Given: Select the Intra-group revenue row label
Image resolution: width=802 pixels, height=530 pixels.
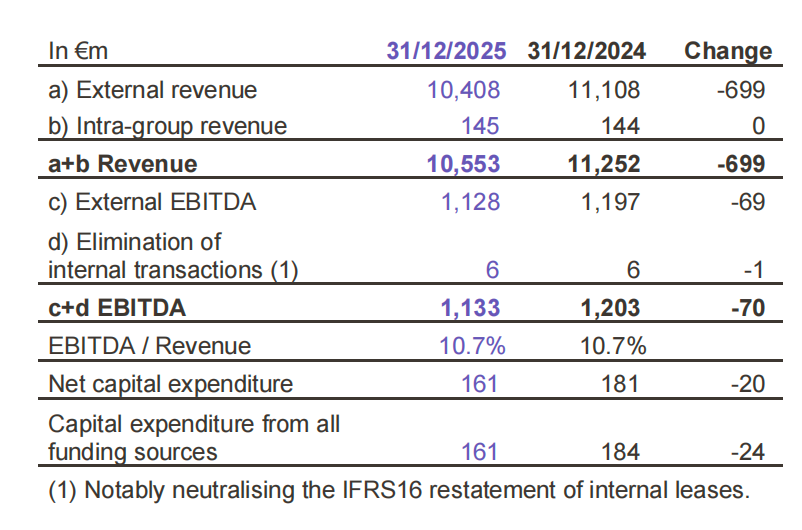Looking at the screenshot, I should [167, 126].
